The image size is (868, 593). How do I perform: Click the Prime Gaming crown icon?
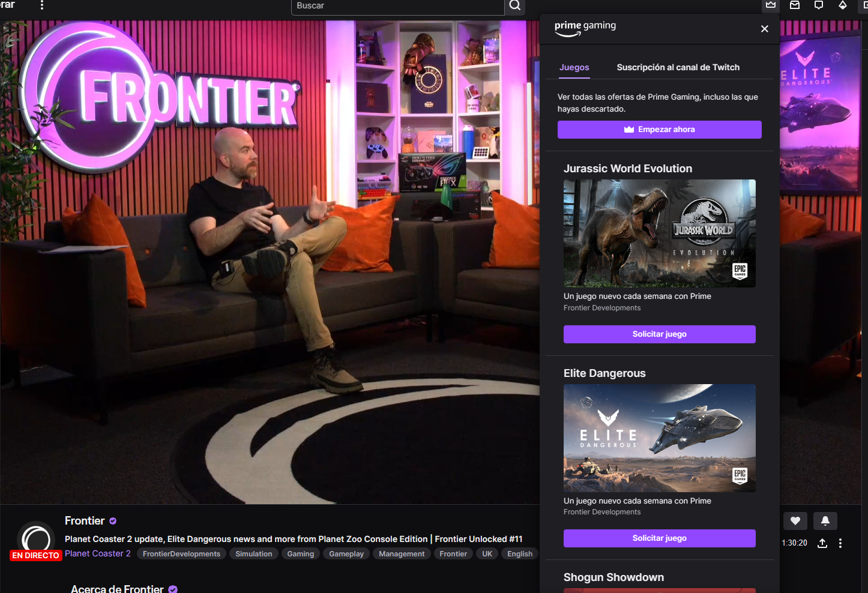pos(771,5)
